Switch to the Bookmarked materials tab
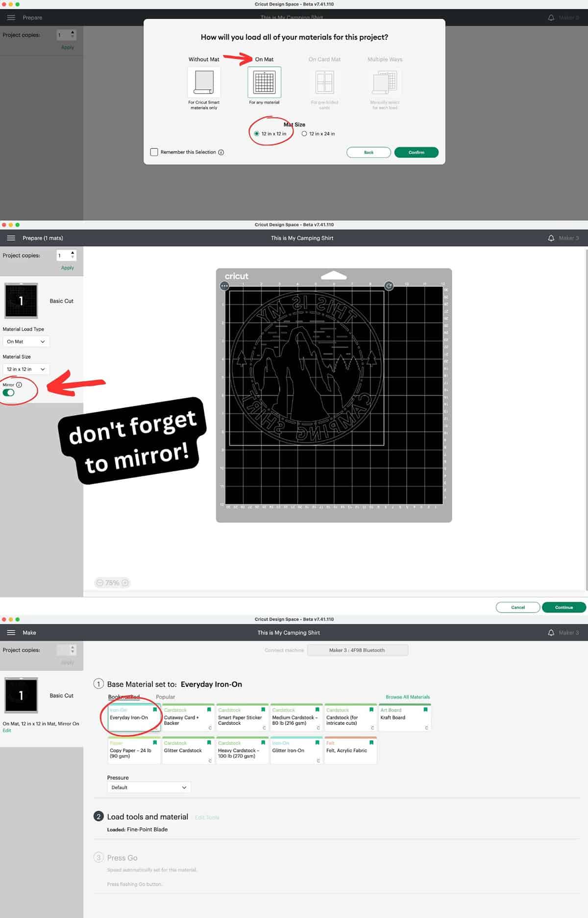The width and height of the screenshot is (588, 918). point(123,697)
